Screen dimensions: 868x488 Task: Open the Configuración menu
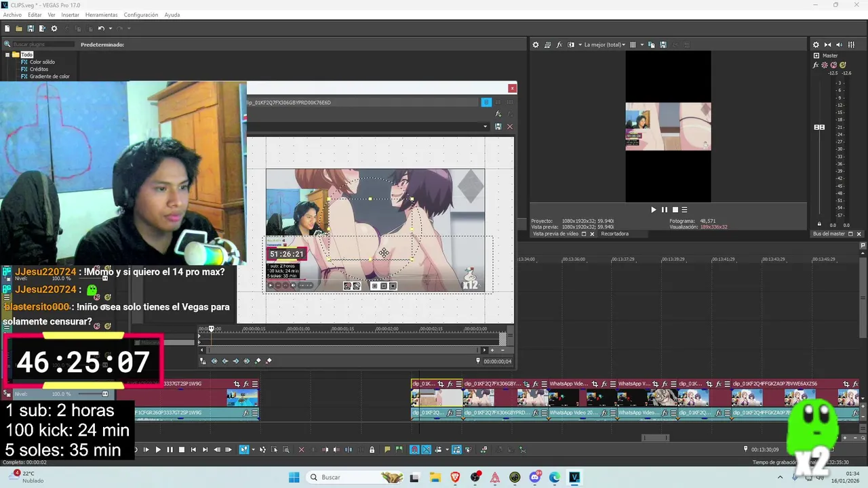pos(141,15)
